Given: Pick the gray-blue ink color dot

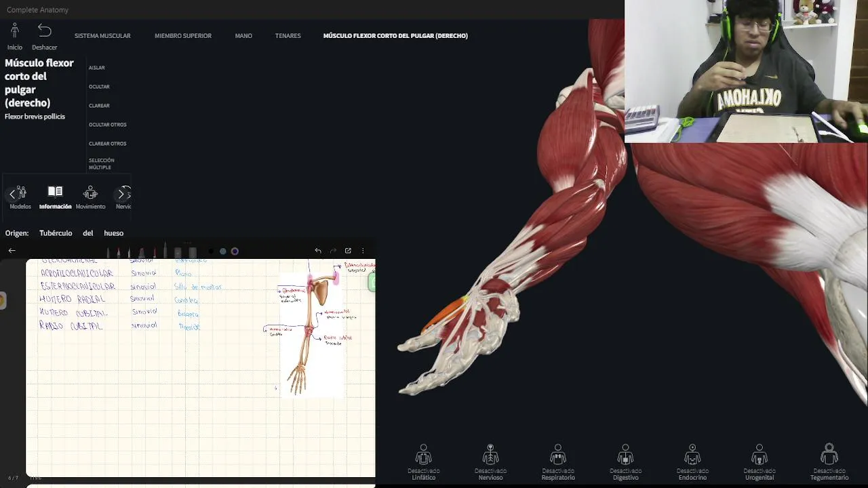Looking at the screenshot, I should pos(222,251).
